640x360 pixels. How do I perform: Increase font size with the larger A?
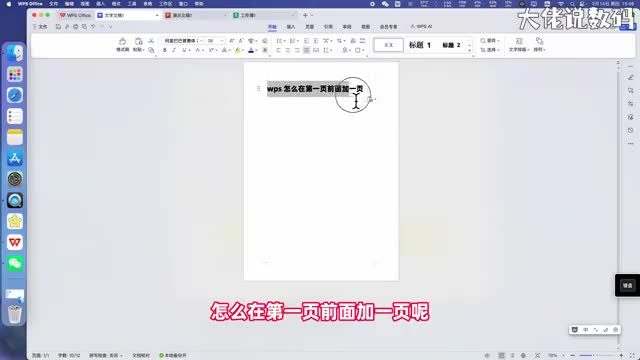(x=231, y=41)
